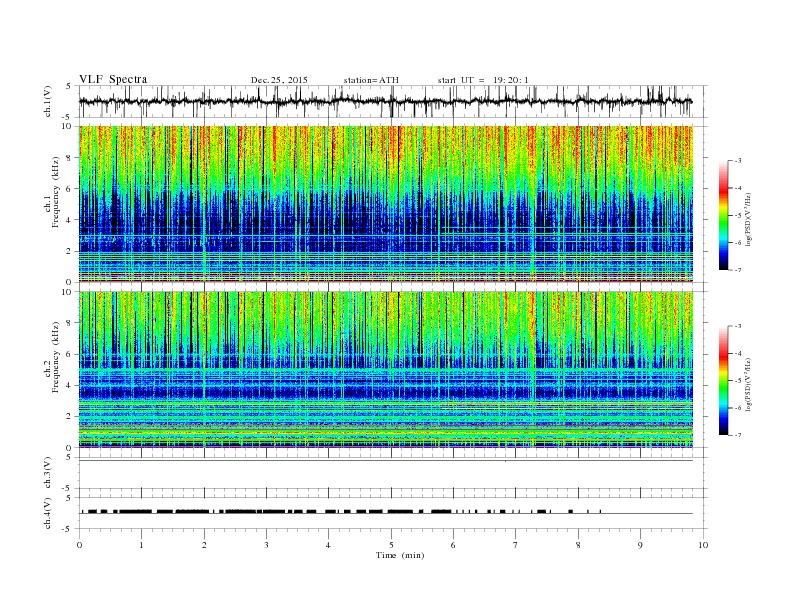Click the time axis tick label '10'
Viewport: 792px width, 612px height.
click(x=703, y=545)
